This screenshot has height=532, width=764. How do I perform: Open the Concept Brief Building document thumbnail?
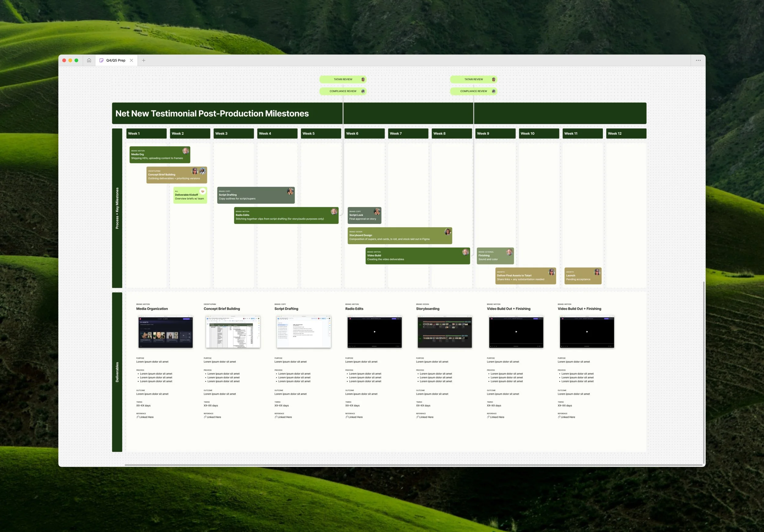pos(233,332)
